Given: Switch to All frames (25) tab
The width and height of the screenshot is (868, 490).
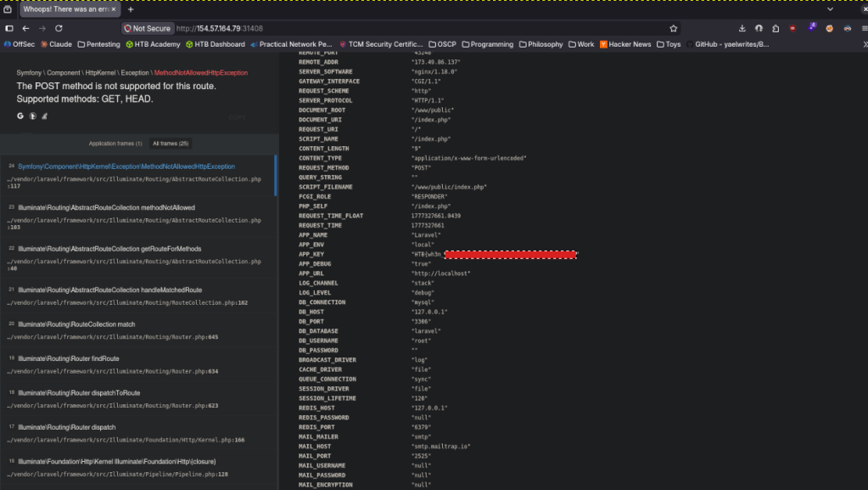Looking at the screenshot, I should pyautogui.click(x=171, y=144).
